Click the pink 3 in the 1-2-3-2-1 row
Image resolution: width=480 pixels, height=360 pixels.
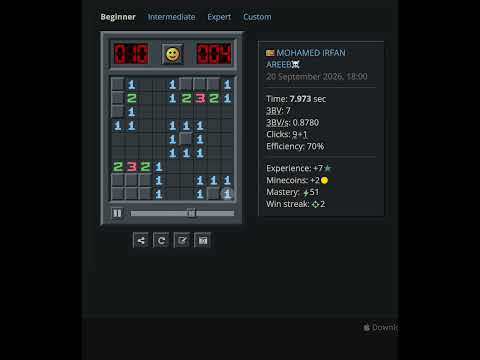click(x=200, y=98)
